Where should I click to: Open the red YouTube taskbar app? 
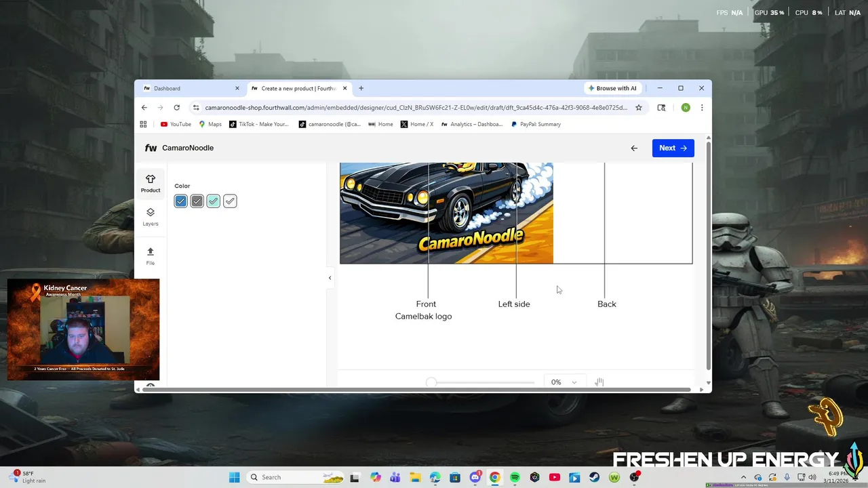(x=555, y=477)
